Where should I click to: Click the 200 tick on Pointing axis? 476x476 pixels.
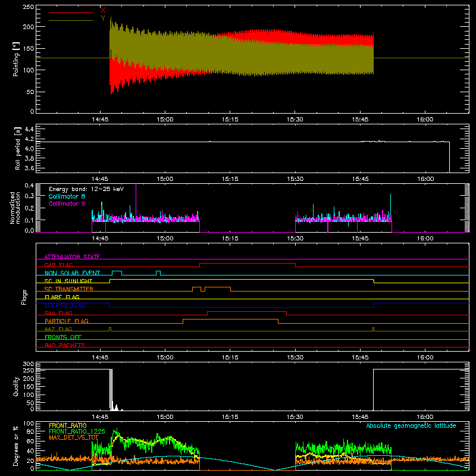click(x=29, y=27)
